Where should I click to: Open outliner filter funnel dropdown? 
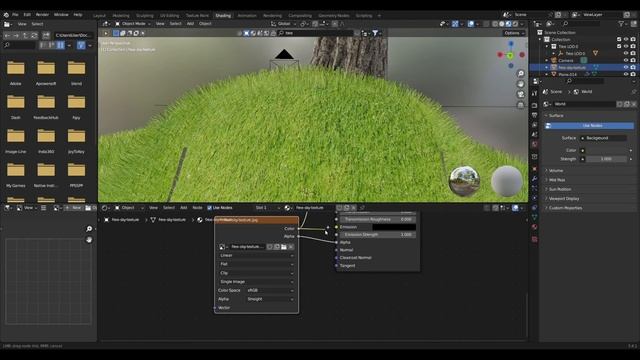click(622, 24)
